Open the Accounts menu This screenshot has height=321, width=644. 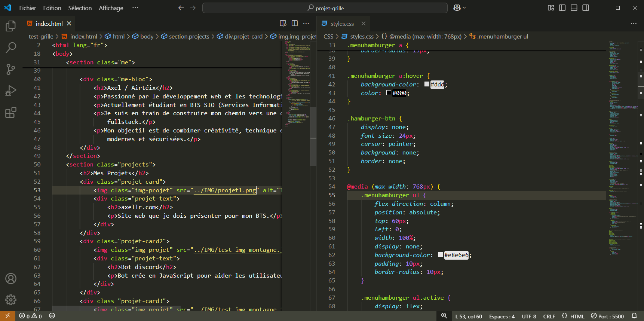11,278
